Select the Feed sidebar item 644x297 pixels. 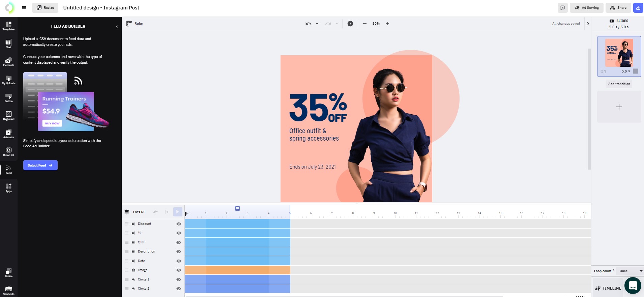click(9, 170)
